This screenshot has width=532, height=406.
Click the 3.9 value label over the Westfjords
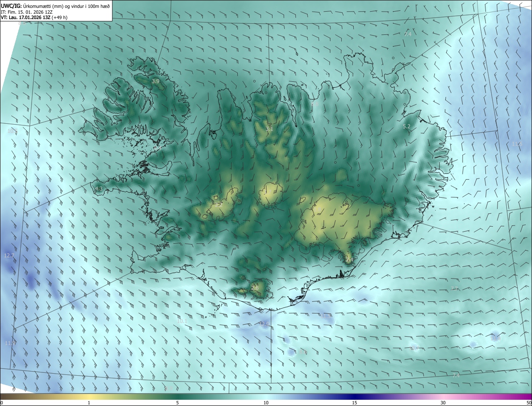tap(155, 81)
